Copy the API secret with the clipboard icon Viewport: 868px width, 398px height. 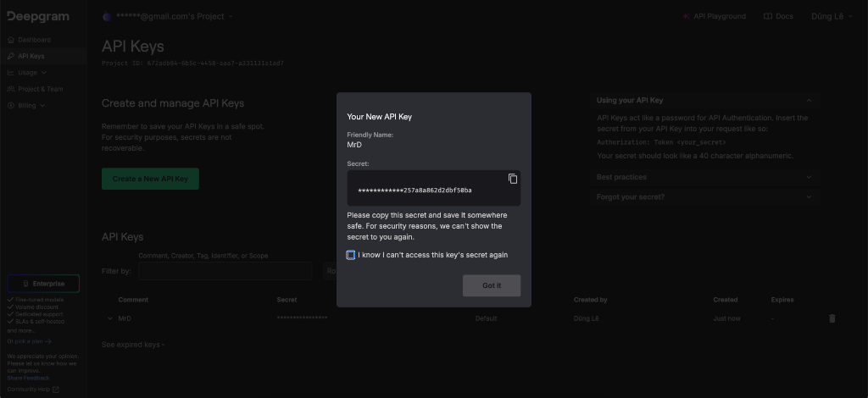tap(513, 179)
